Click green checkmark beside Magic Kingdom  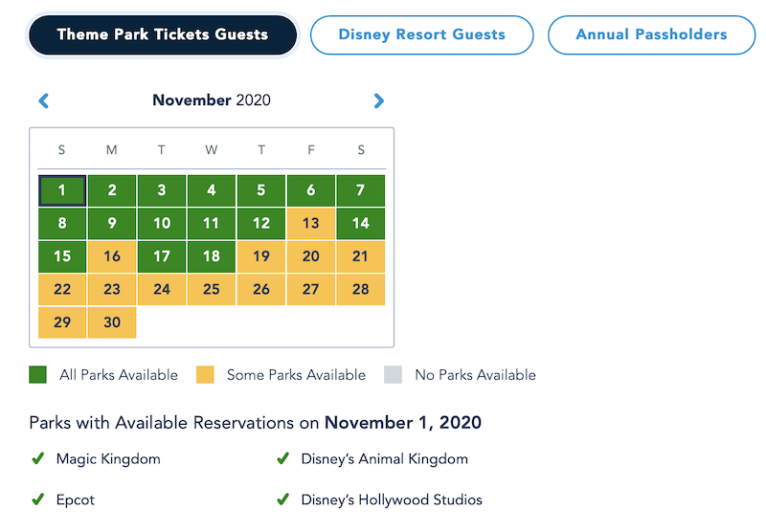(x=38, y=459)
